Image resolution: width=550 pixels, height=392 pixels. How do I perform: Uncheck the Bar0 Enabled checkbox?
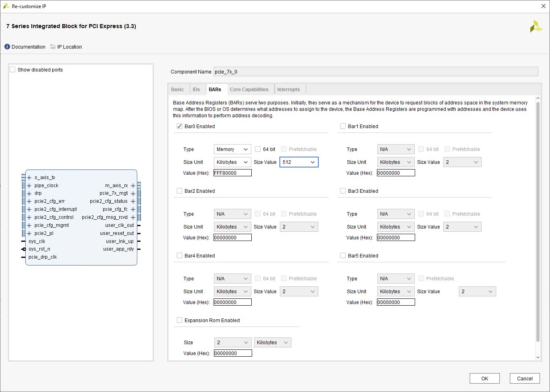click(179, 126)
